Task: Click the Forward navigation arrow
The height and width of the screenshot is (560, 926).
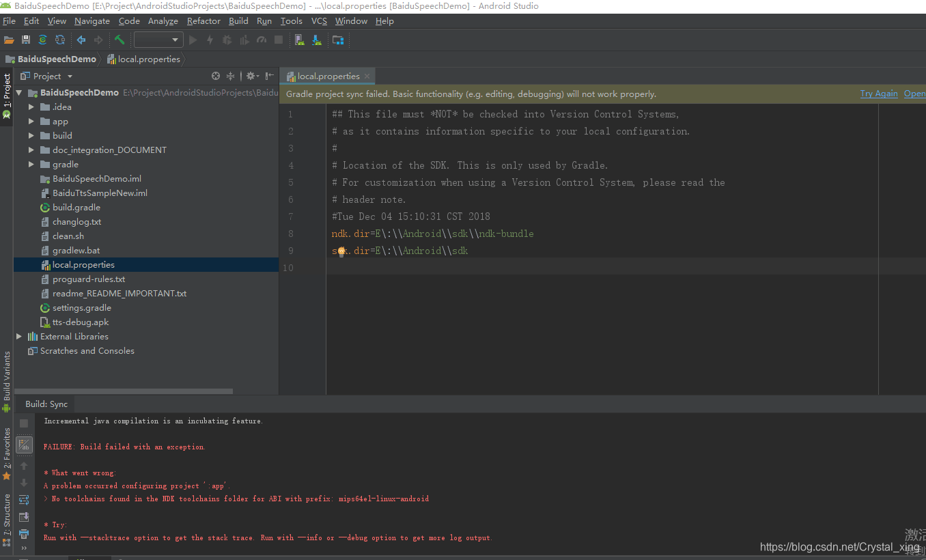Action: click(x=98, y=40)
